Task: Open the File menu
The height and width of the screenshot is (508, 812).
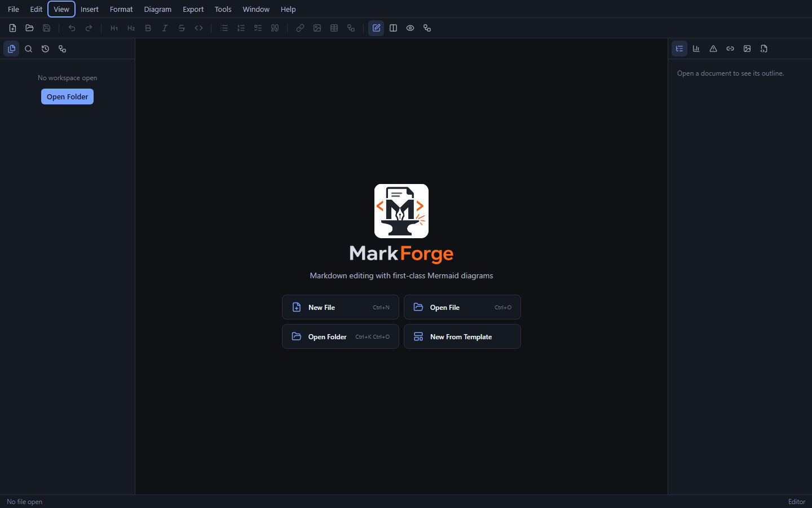Action: pos(14,9)
